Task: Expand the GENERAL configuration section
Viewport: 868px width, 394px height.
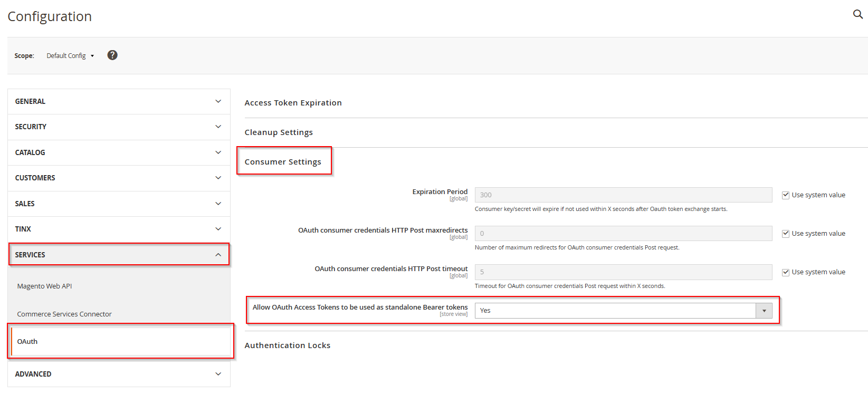Action: pos(119,101)
